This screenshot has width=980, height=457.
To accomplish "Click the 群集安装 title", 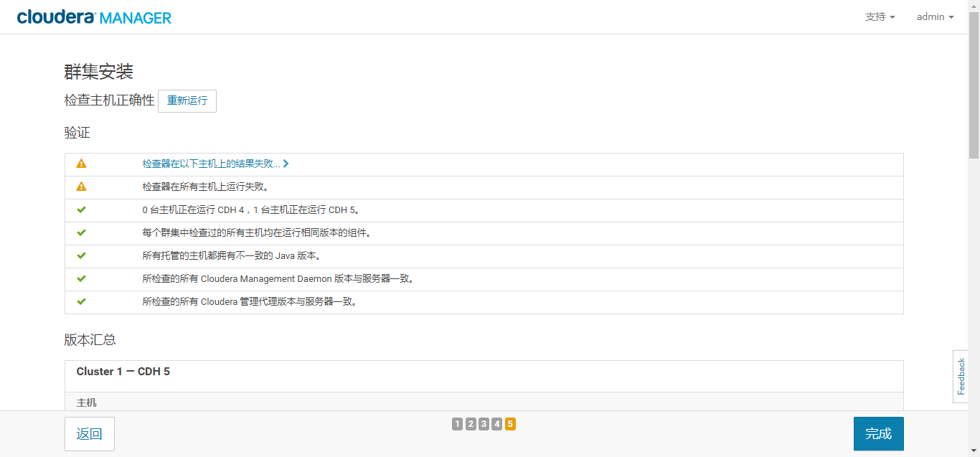I will [x=99, y=72].
